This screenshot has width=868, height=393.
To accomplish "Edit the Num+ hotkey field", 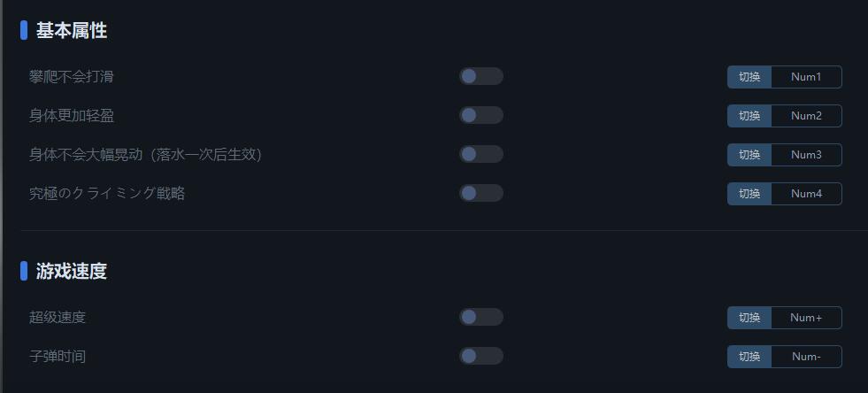I will 807,318.
